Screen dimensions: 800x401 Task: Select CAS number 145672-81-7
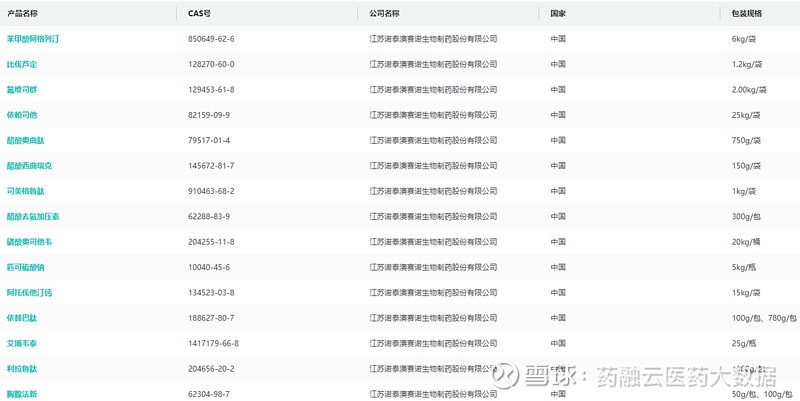211,166
